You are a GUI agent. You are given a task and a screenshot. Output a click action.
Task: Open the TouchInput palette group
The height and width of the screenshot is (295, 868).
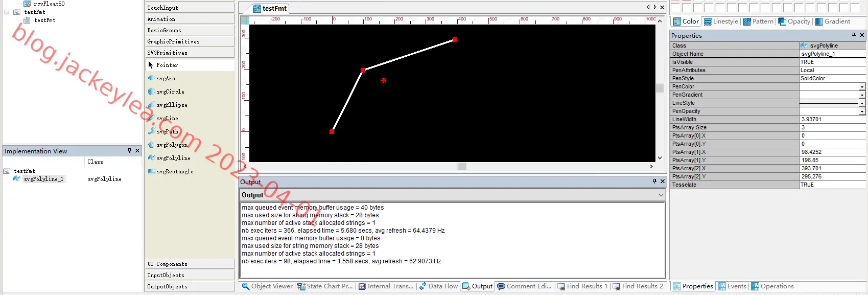[190, 8]
